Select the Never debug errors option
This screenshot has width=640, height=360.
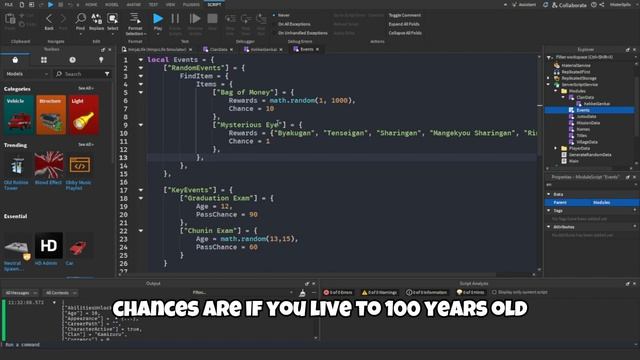pos(281,15)
